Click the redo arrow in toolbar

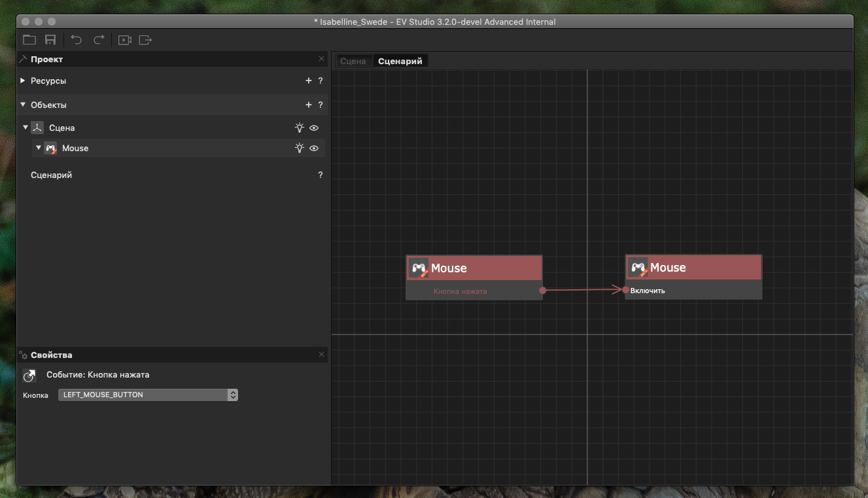tap(99, 40)
